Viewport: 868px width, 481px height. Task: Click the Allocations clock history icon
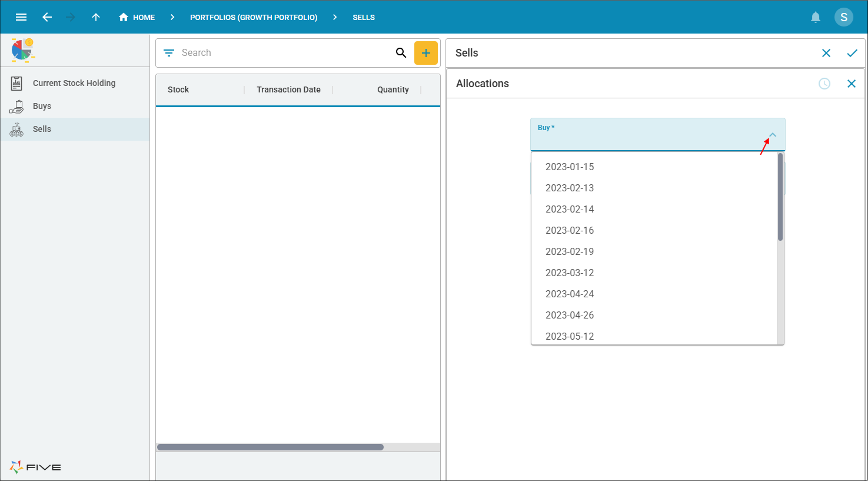coord(824,84)
